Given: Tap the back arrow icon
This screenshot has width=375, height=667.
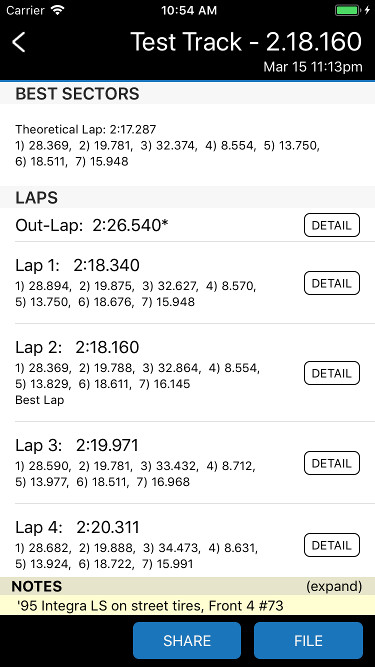Looking at the screenshot, I should point(19,43).
